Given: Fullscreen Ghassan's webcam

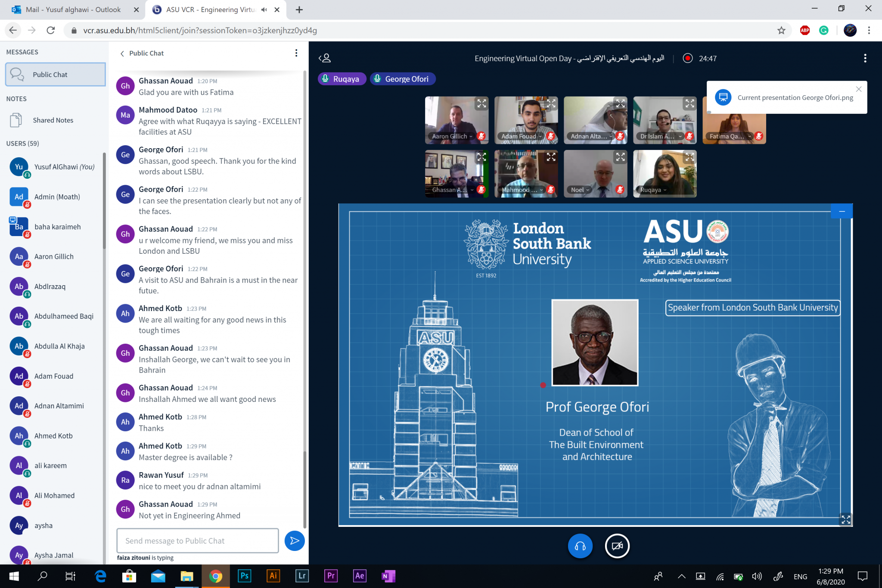Looking at the screenshot, I should tap(481, 157).
